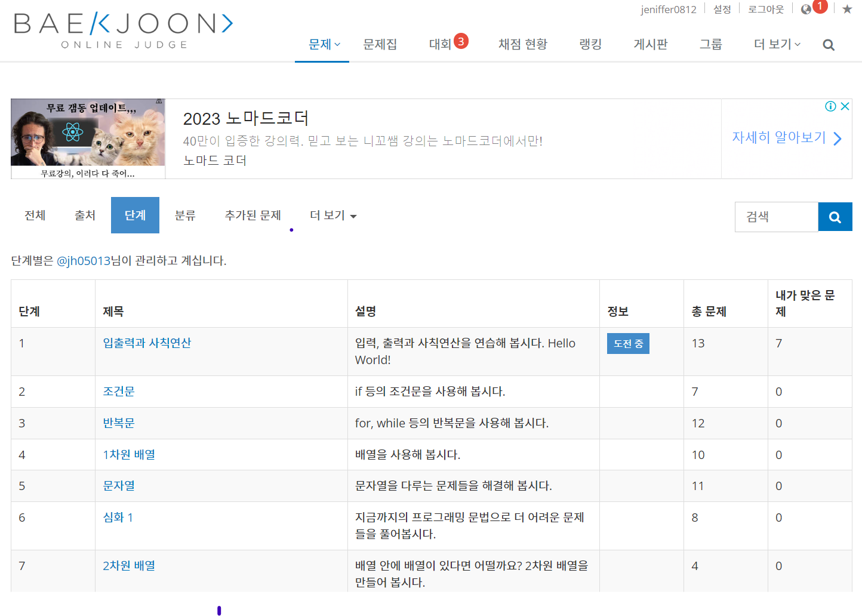The image size is (862, 616).
Task: Expand the 더 보기 dropdown in the tab row
Action: [333, 215]
